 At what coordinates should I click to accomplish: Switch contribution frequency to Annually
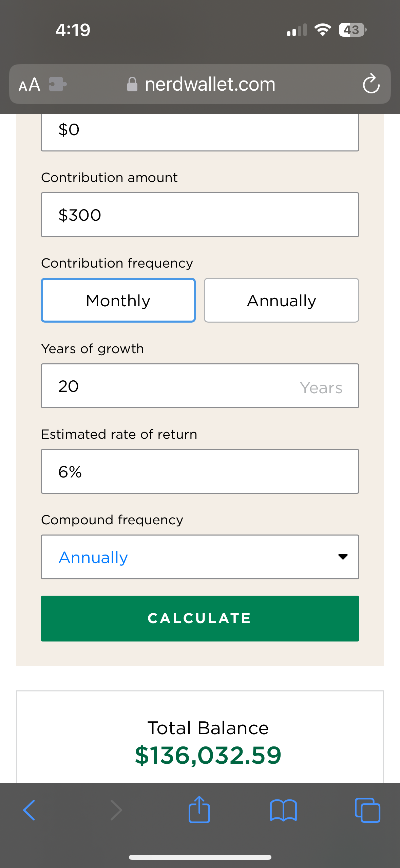click(281, 301)
